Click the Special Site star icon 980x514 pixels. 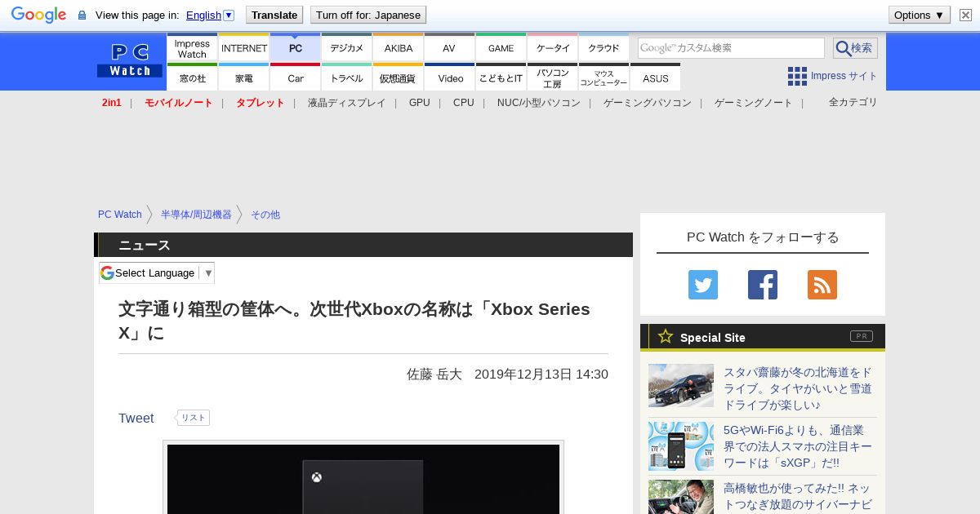666,336
